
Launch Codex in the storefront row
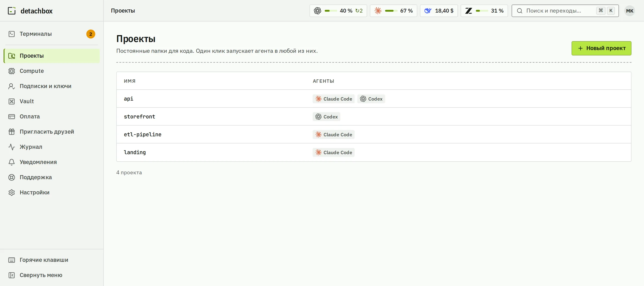point(326,117)
